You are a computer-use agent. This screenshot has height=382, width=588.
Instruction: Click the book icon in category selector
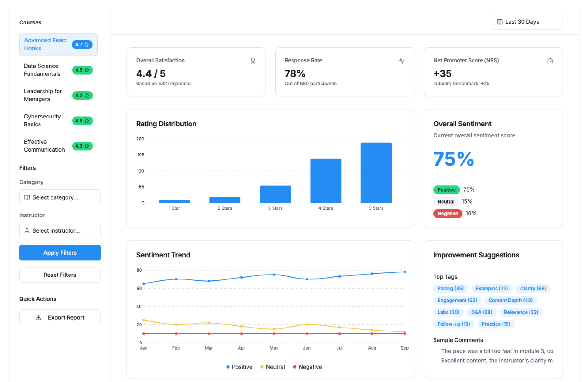coord(27,197)
